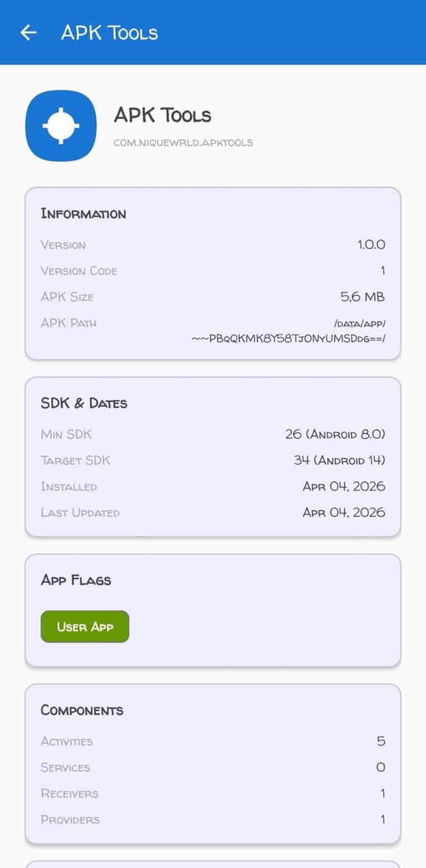Click the APK Tools title text
This screenshot has width=426, height=868.
163,116
